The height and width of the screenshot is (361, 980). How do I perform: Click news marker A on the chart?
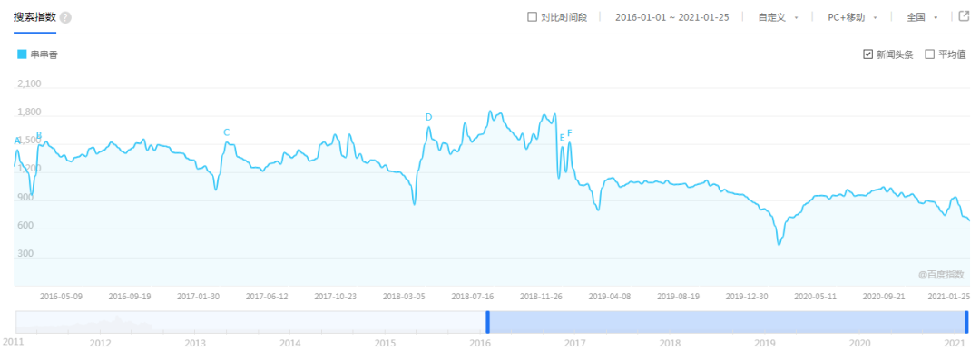pyautogui.click(x=17, y=141)
